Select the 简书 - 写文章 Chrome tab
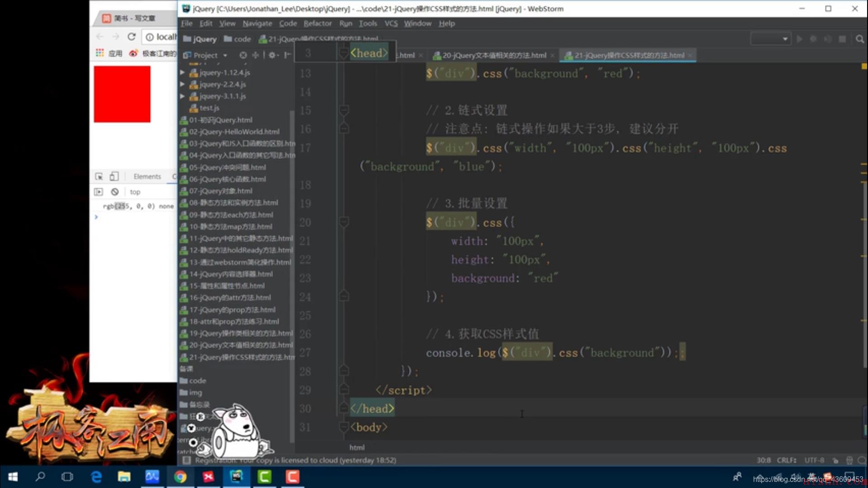The width and height of the screenshot is (868, 488). (x=135, y=18)
